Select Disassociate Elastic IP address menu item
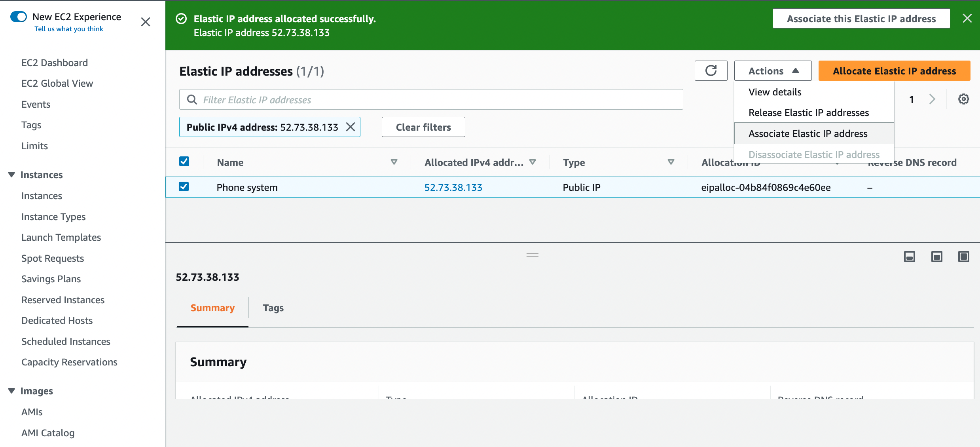This screenshot has width=980, height=447. pyautogui.click(x=814, y=154)
